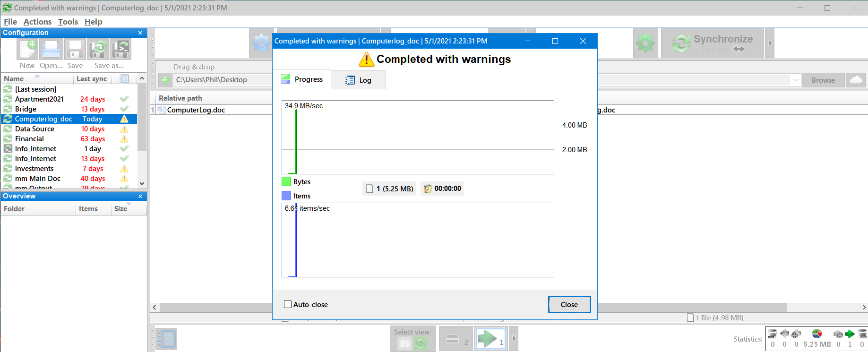
Task: Select Info_Internet synced 1 day ago
Action: coord(69,148)
